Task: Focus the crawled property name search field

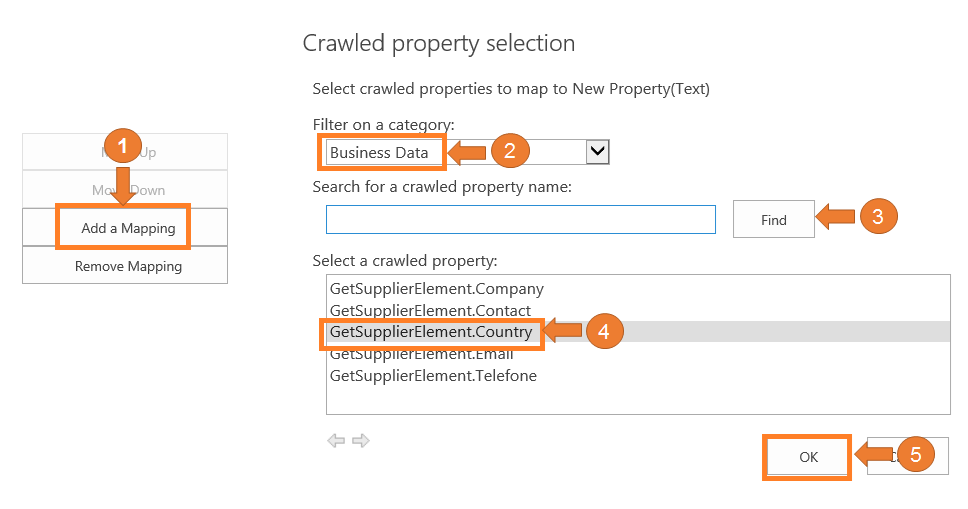Action: tap(520, 220)
